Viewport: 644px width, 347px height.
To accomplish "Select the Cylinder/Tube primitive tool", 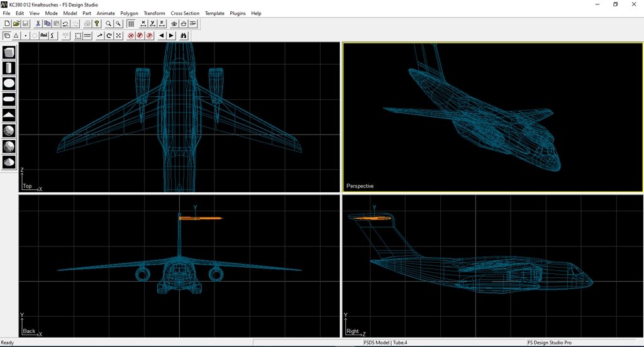I will tap(9, 67).
